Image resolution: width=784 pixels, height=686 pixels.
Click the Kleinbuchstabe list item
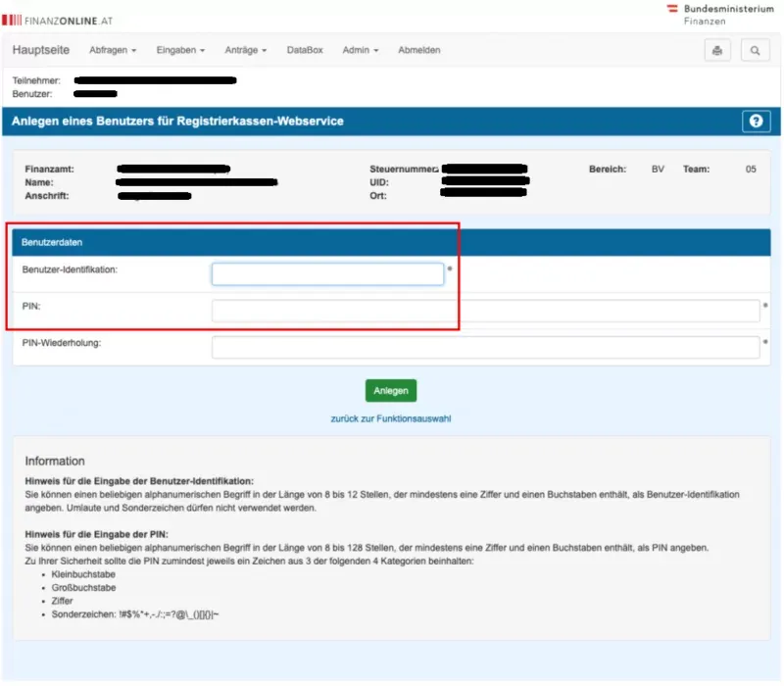click(83, 574)
